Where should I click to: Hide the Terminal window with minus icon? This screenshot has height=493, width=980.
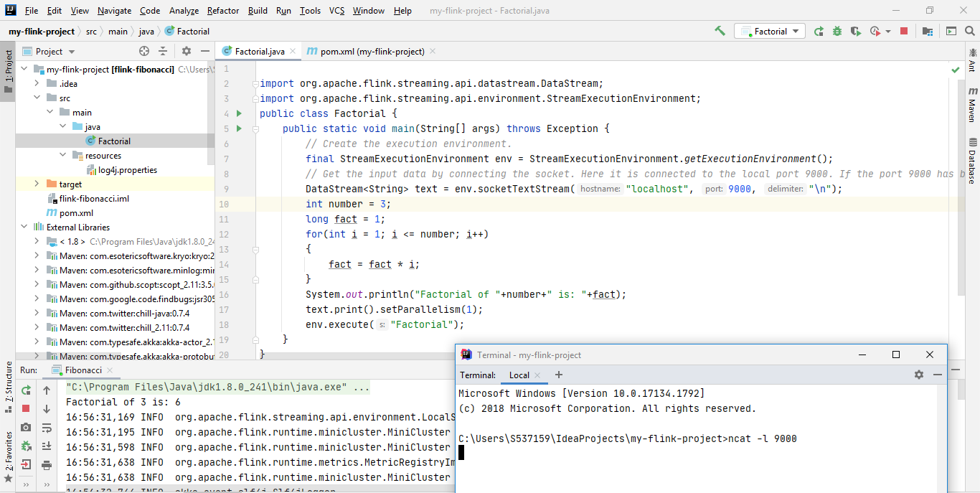[937, 375]
